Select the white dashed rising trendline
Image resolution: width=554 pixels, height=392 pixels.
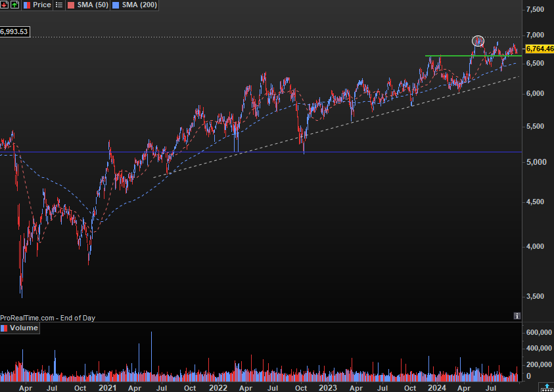click(x=336, y=127)
